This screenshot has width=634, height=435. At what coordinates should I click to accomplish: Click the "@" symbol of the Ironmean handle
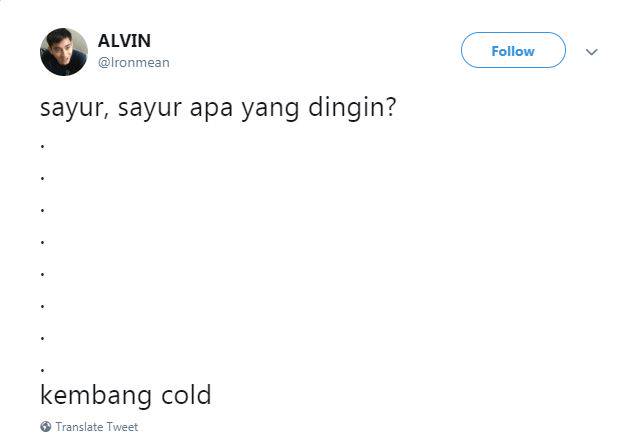tap(103, 63)
